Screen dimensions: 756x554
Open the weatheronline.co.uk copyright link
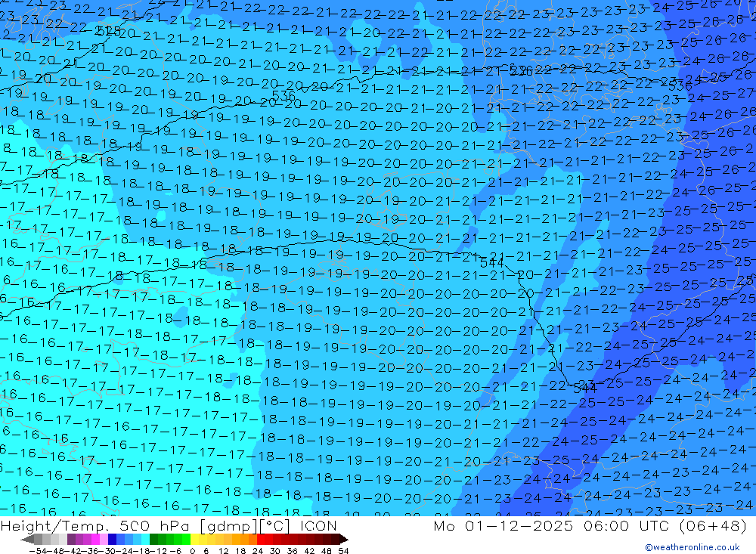point(692,547)
